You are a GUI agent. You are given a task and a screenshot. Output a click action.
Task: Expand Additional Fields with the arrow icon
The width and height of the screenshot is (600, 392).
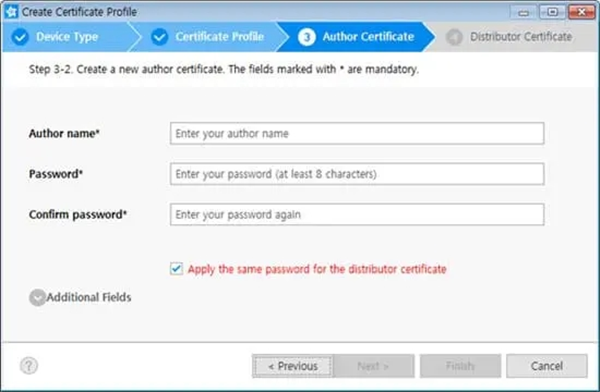(38, 297)
